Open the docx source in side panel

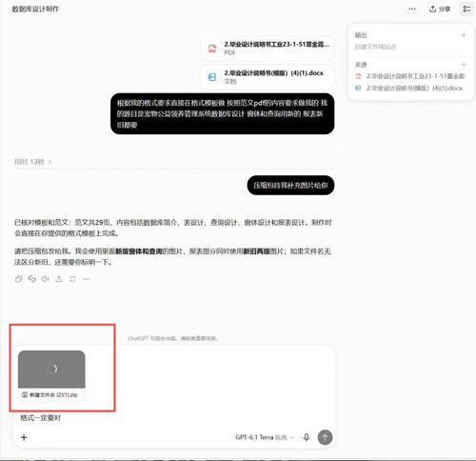(x=408, y=88)
